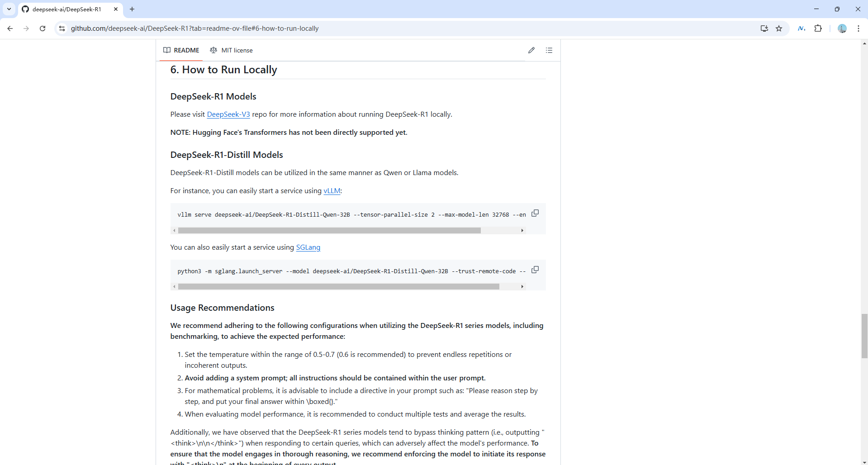
Task: Click the 'DeepSeek-R1-Distill Models' heading
Action: coord(227,155)
